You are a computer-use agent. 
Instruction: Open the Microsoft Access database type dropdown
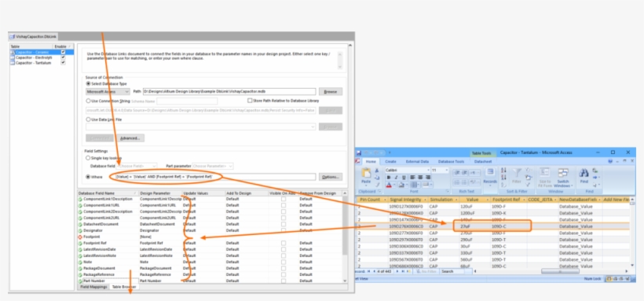tap(108, 91)
